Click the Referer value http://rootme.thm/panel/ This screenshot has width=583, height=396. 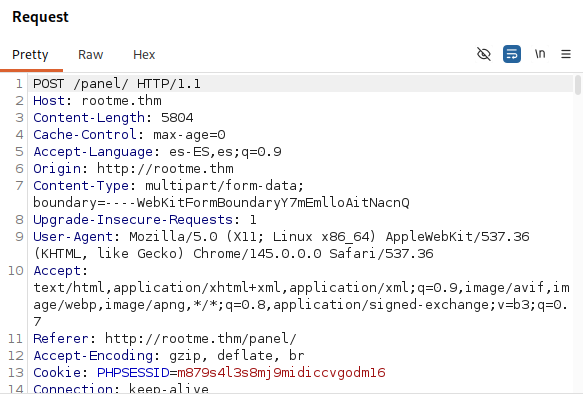click(201, 339)
